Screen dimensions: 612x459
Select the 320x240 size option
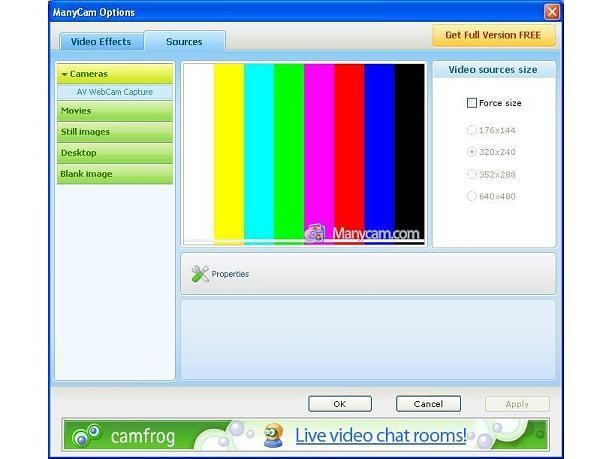pyautogui.click(x=472, y=152)
